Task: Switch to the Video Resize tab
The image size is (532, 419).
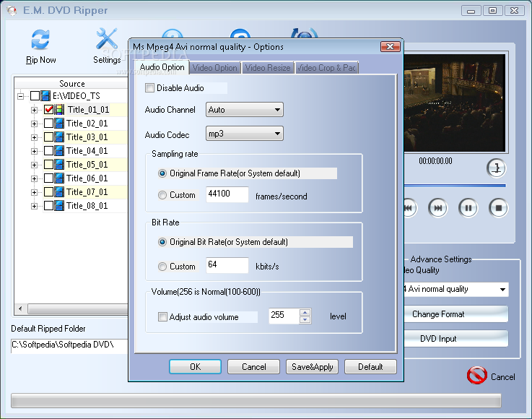Action: (268, 68)
